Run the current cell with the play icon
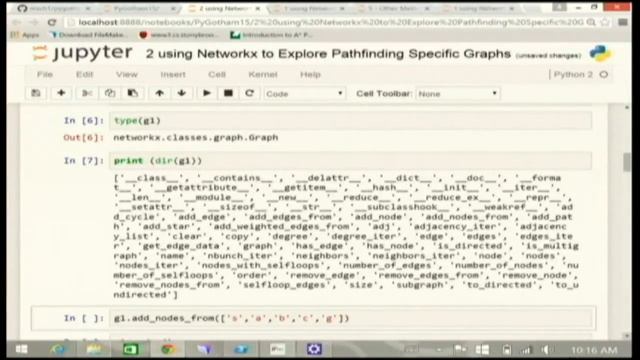Viewport: 640px width, 360px height. point(207,93)
